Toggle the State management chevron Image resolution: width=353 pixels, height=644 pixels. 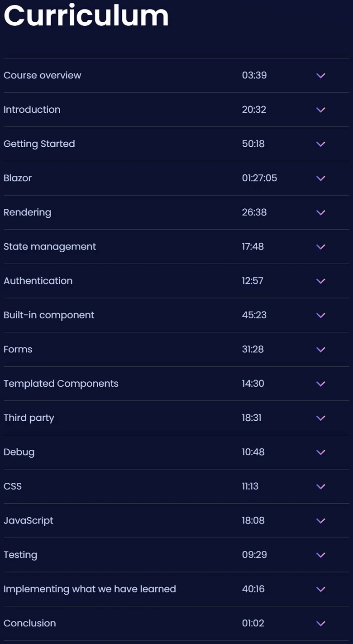click(321, 247)
